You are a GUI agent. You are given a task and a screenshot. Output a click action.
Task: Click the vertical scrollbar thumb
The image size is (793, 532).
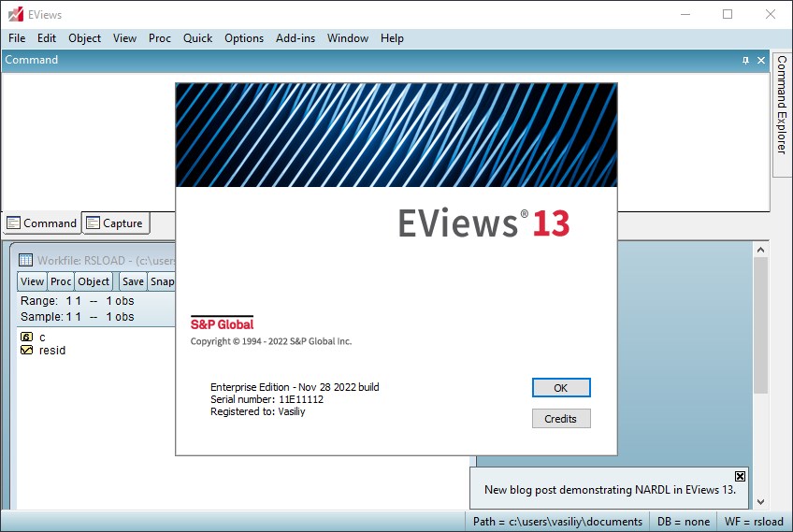[760, 324]
